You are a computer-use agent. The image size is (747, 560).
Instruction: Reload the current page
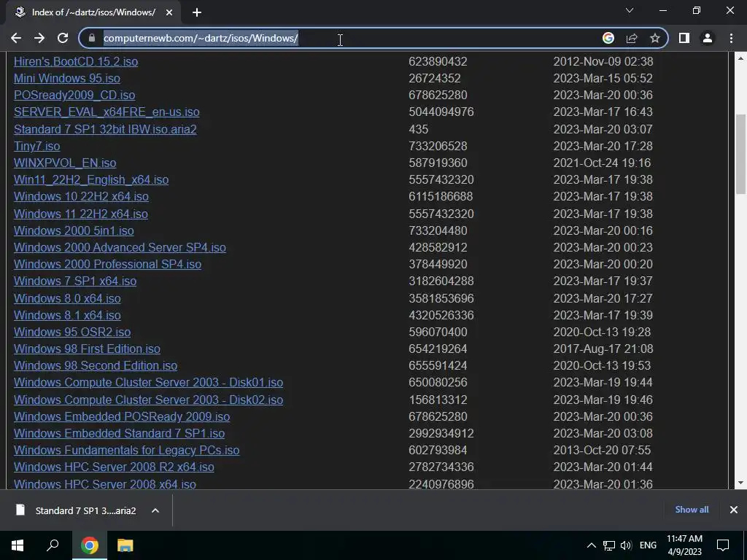click(x=63, y=38)
